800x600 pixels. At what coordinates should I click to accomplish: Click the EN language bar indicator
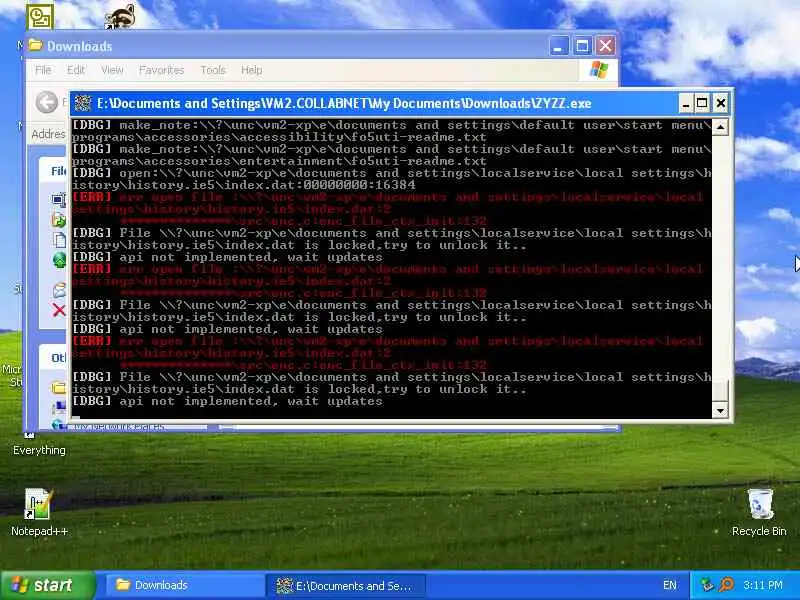(670, 585)
